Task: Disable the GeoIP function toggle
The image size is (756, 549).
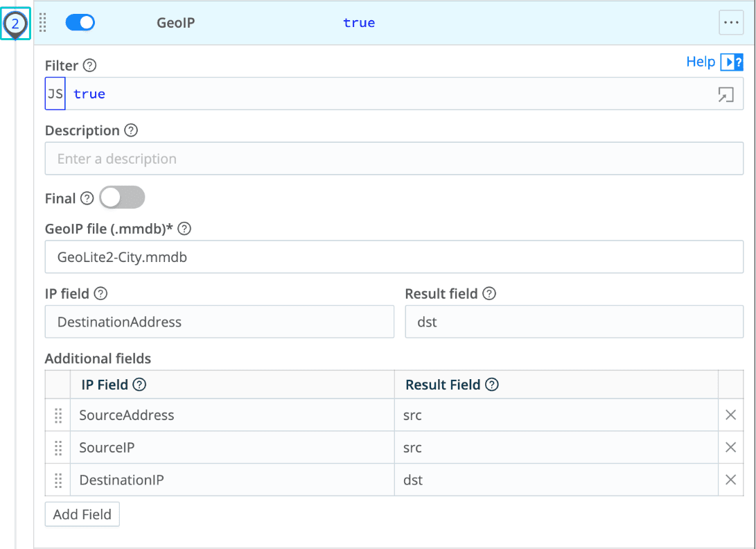Action: 80,22
